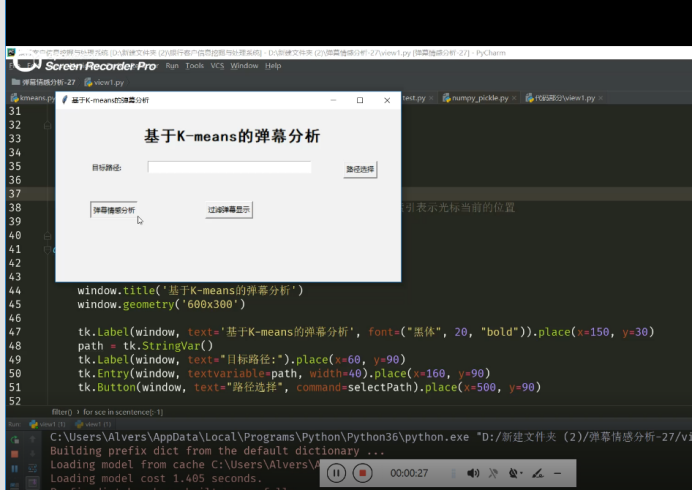Click the 弹幕情感分析-27 project breadcrumb
The height and width of the screenshot is (490, 692).
coord(44,82)
